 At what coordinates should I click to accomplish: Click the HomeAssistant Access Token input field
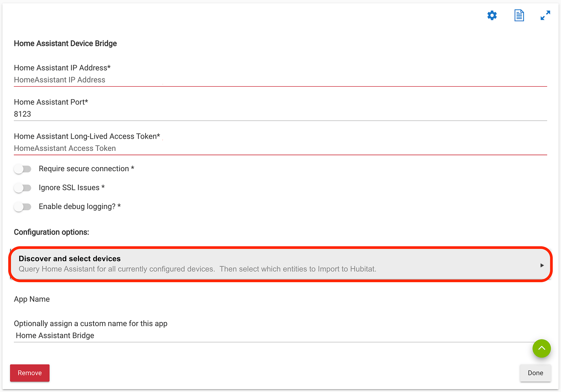coord(280,148)
